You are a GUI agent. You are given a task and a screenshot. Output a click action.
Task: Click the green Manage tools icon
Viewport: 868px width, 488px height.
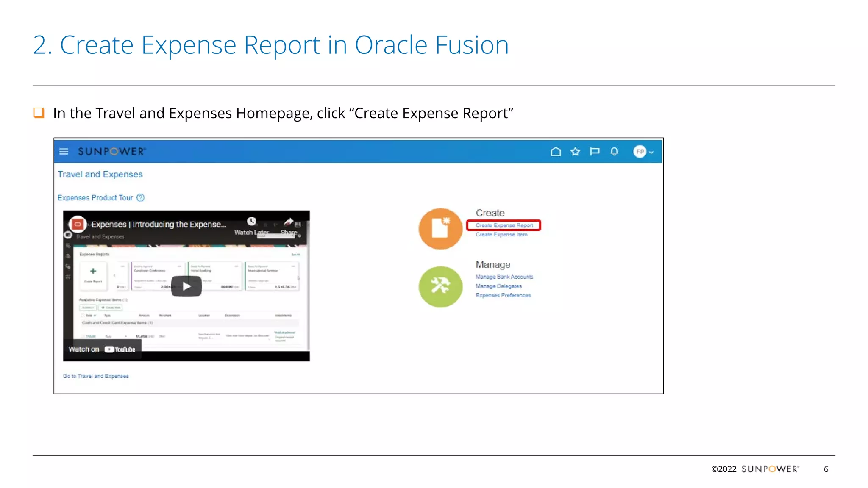tap(440, 287)
